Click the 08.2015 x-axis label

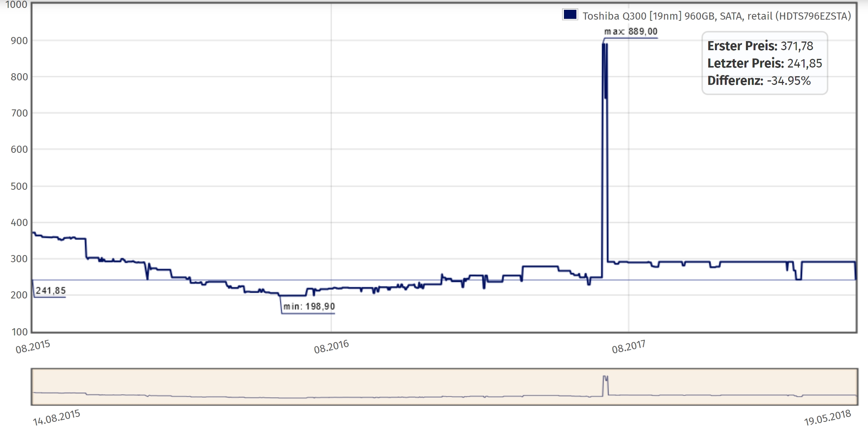click(x=33, y=347)
